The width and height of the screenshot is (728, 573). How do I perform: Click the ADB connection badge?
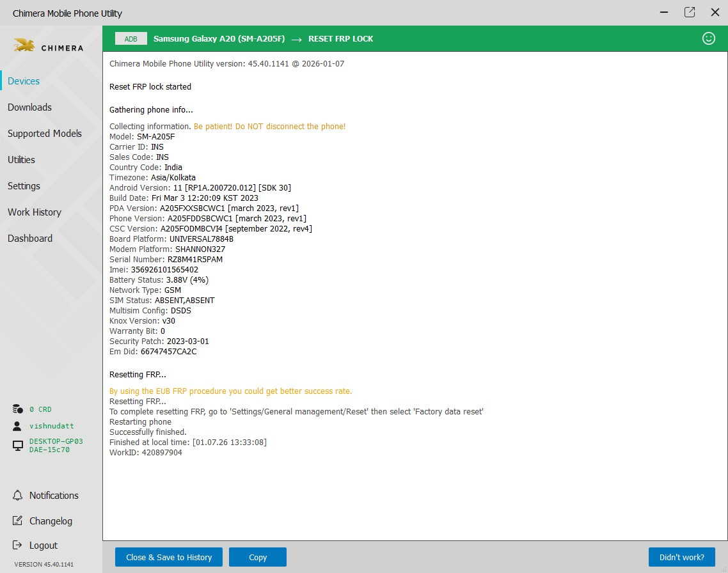click(131, 39)
